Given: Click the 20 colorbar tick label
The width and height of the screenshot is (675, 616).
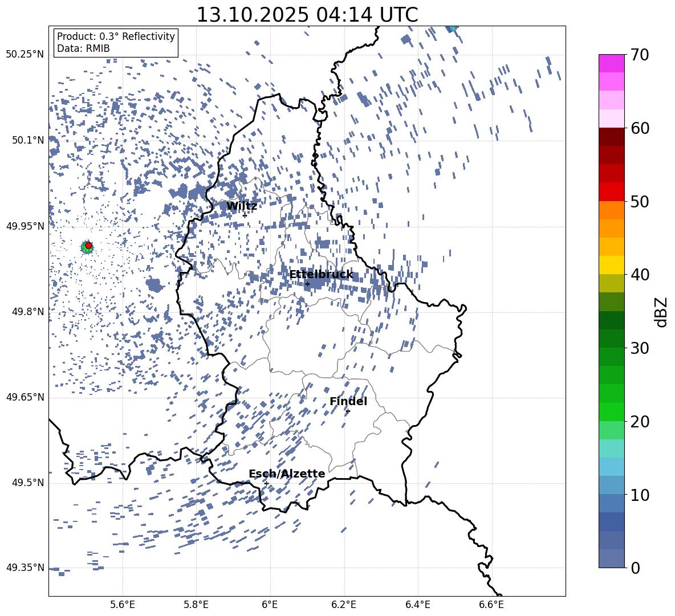Looking at the screenshot, I should 640,422.
